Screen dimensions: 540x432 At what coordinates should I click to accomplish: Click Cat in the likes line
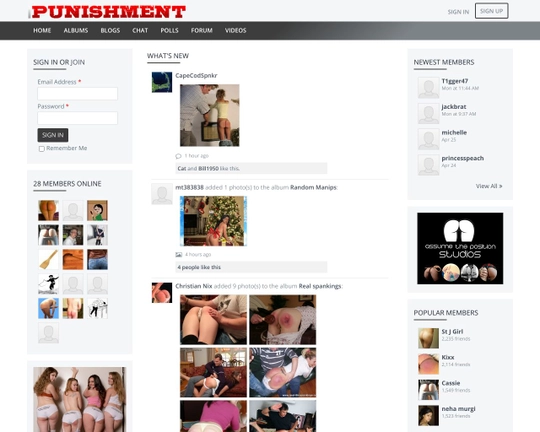click(x=182, y=168)
